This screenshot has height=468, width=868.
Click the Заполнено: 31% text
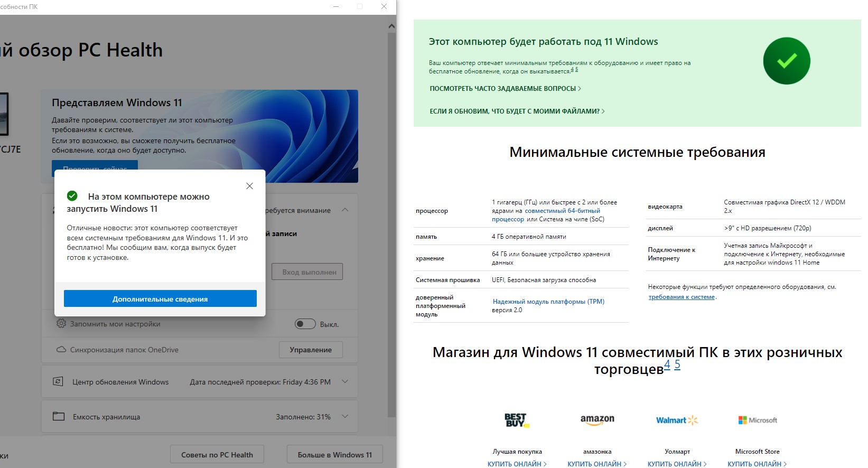pos(303,417)
